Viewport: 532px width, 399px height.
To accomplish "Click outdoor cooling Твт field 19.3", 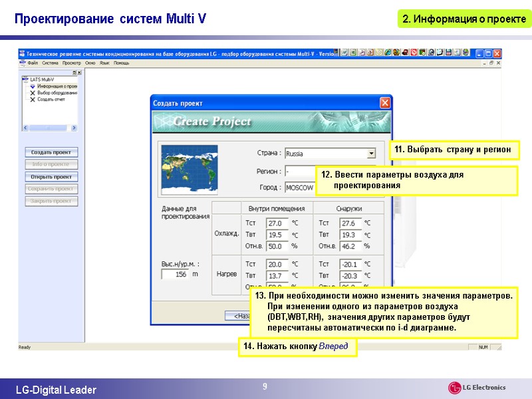I will (x=350, y=235).
